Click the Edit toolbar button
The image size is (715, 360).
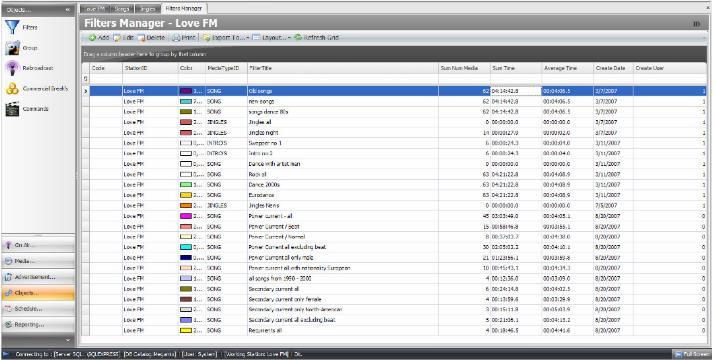tap(124, 37)
